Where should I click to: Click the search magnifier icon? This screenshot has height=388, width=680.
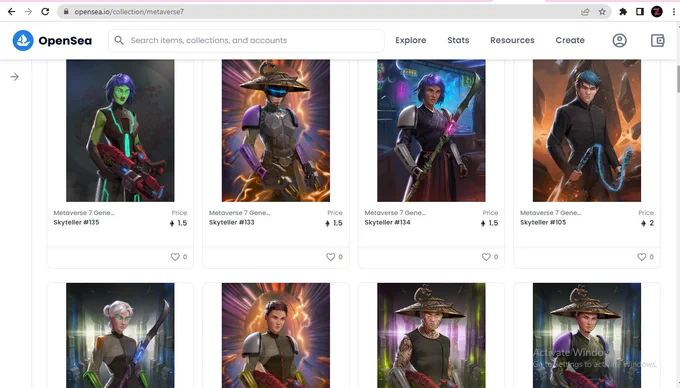click(119, 40)
